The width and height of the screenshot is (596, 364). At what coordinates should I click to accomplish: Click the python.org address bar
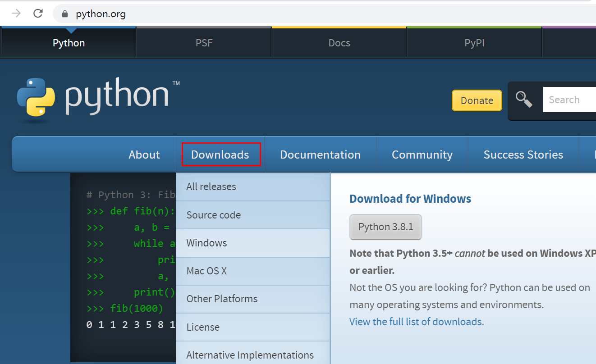[x=325, y=14]
